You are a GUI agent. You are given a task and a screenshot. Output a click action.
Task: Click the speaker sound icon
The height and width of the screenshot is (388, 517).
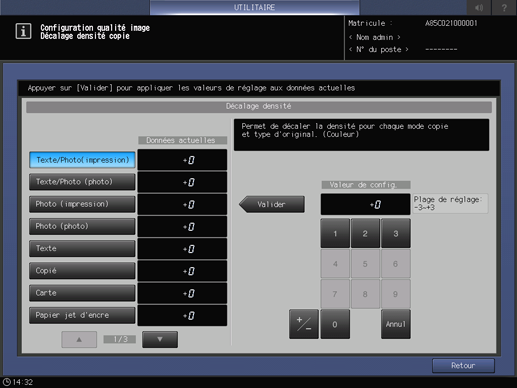(479, 7)
